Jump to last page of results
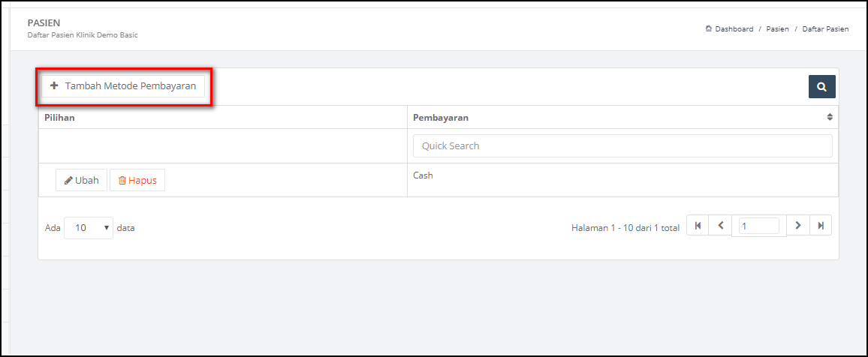Screen dimensions: 868x357 click(x=821, y=226)
